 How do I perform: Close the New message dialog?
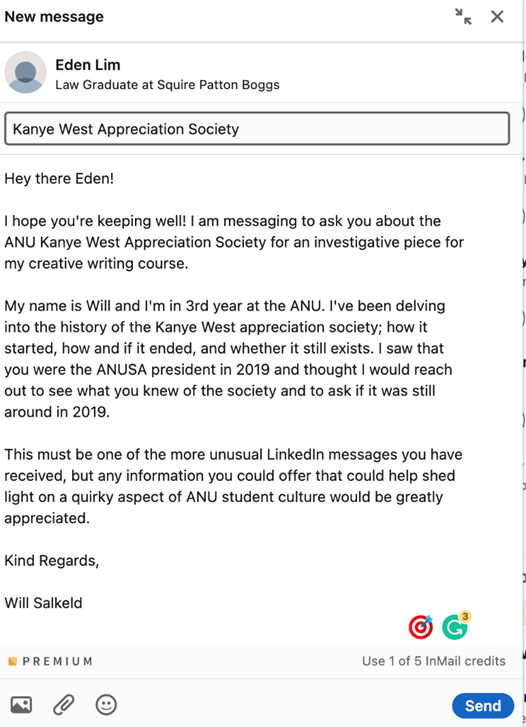pyautogui.click(x=497, y=17)
